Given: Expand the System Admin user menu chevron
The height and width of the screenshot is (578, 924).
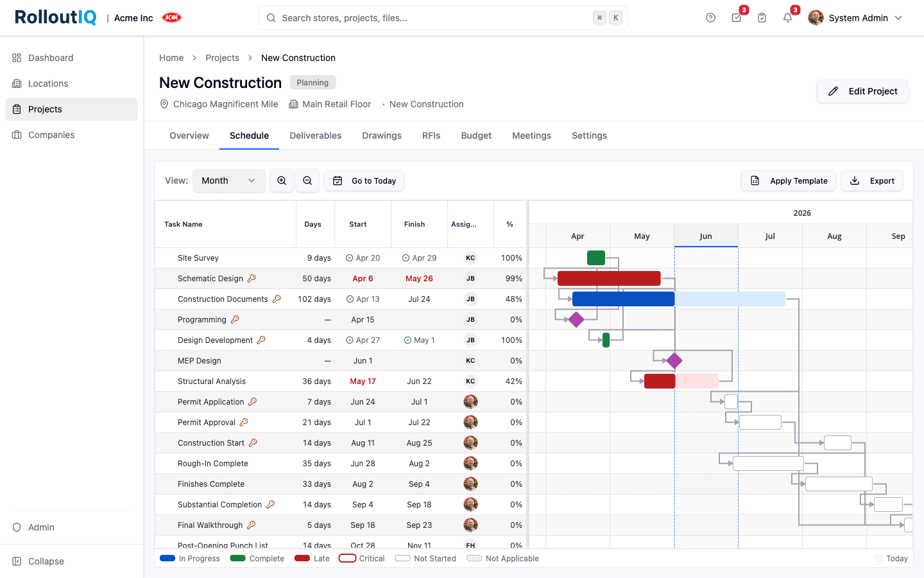Looking at the screenshot, I should click(x=898, y=18).
